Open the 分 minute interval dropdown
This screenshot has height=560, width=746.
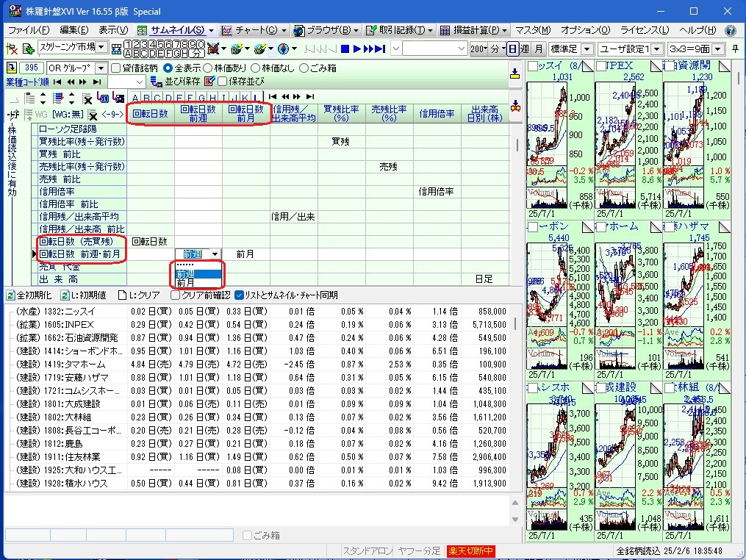498,49
